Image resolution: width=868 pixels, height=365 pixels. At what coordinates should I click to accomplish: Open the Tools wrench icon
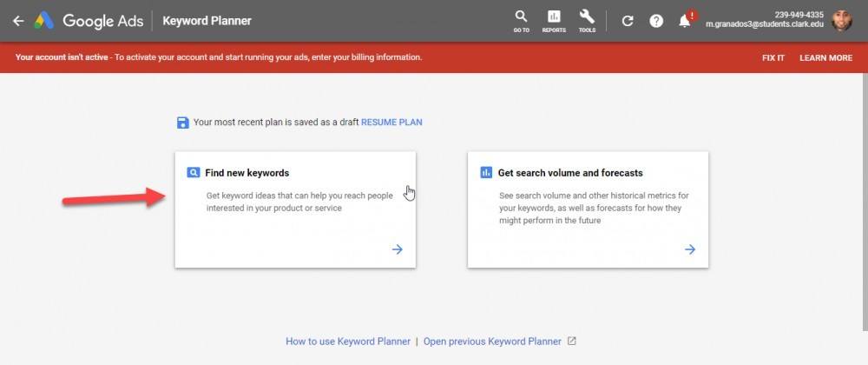point(587,21)
